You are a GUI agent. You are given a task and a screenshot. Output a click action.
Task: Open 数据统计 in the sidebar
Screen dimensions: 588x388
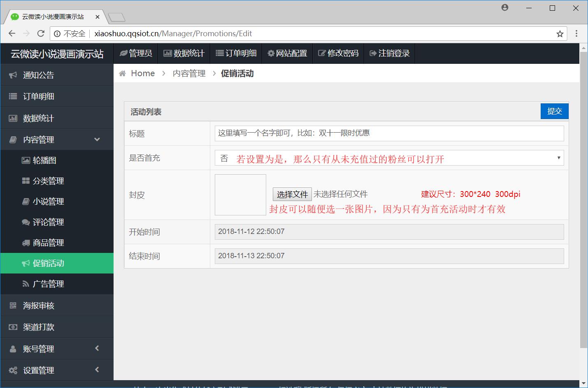pos(57,118)
